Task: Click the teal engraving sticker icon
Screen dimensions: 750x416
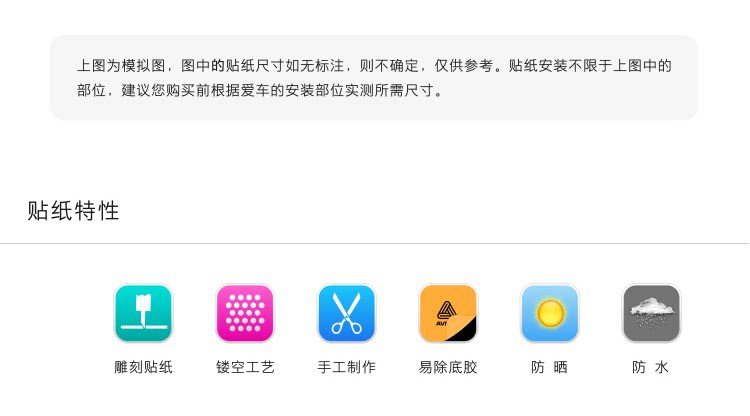Action: coord(143,313)
